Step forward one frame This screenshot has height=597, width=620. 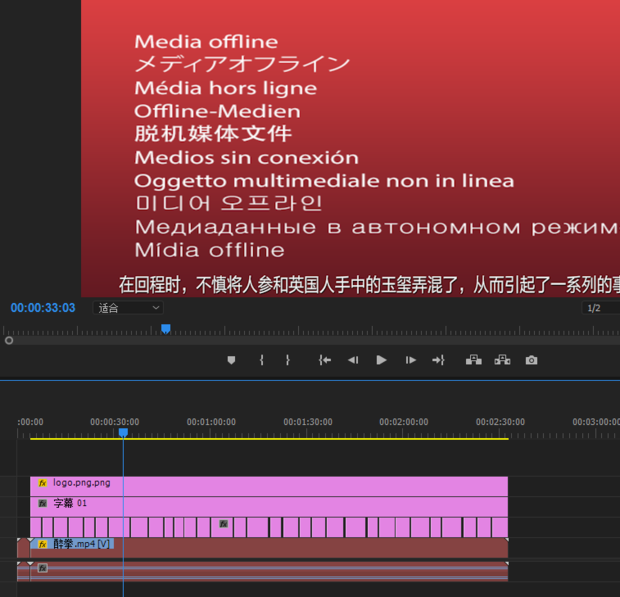tap(410, 360)
